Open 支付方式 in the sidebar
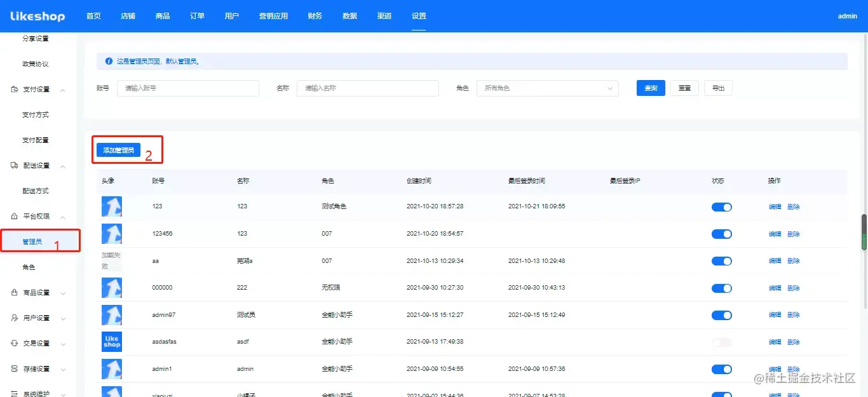Screen dimensions: 868x397 36,115
